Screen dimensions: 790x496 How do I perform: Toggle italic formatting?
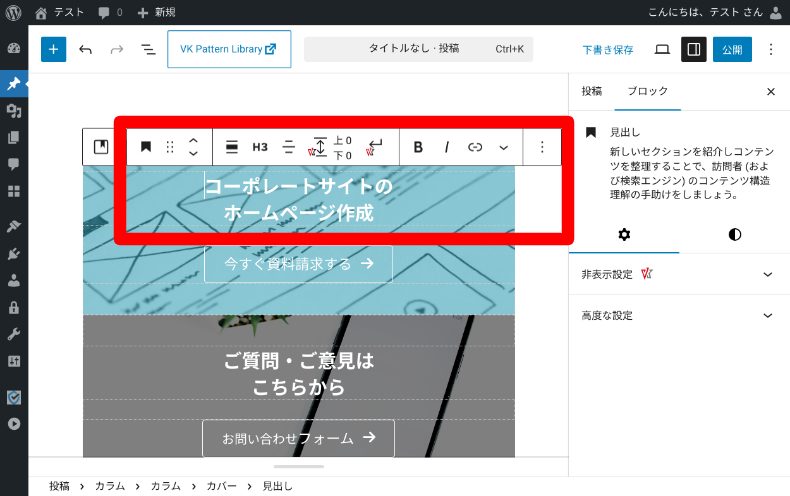[446, 147]
